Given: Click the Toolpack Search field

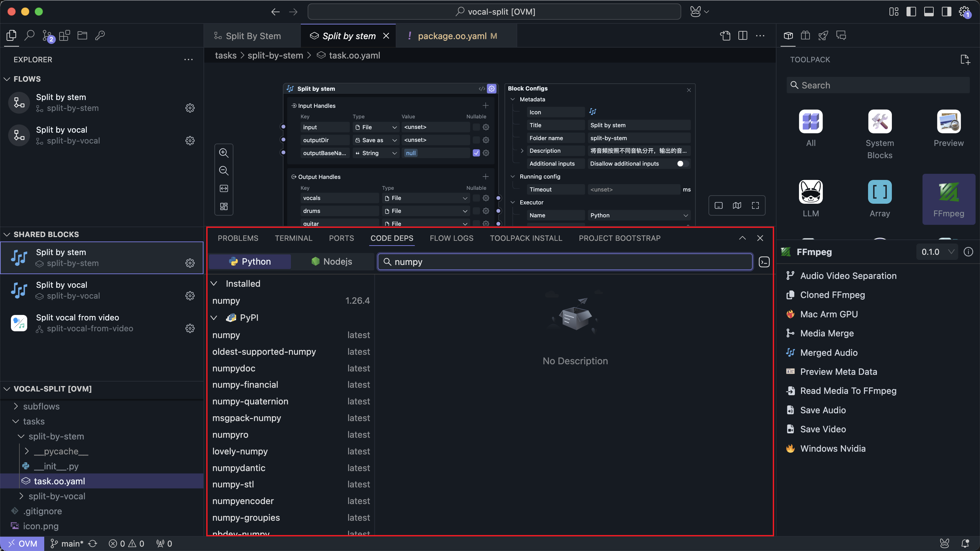Looking at the screenshot, I should [879, 85].
